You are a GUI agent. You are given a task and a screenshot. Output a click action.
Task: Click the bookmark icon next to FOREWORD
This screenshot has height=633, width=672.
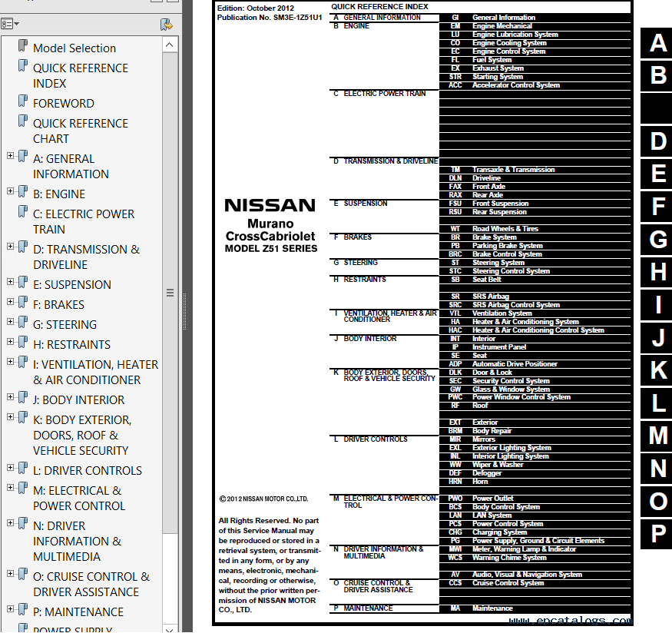click(23, 101)
